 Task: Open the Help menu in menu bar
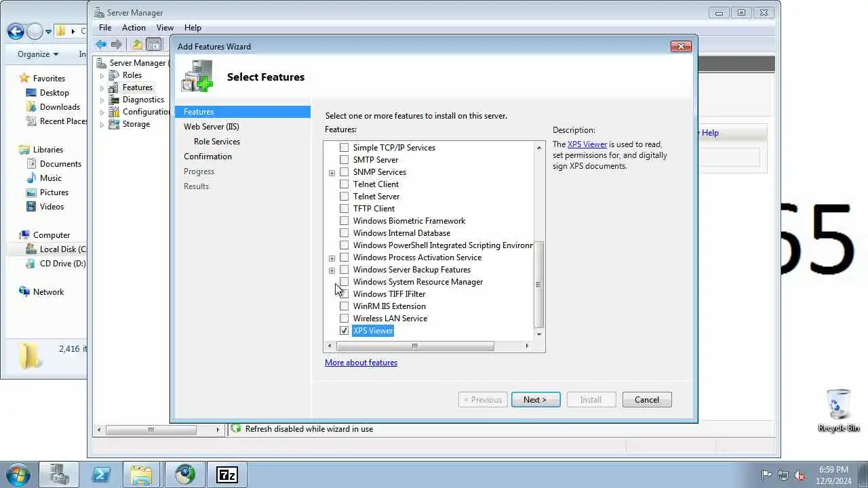coord(193,28)
